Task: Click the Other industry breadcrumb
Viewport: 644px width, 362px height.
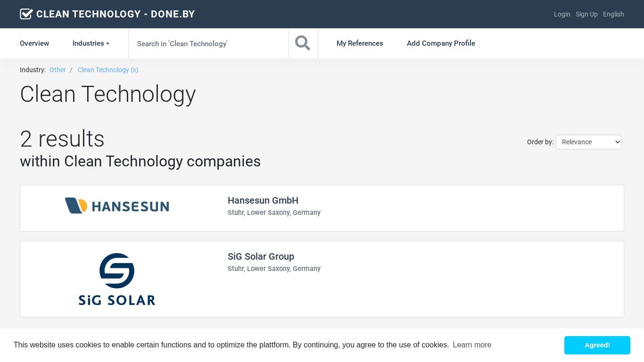Action: pyautogui.click(x=58, y=70)
